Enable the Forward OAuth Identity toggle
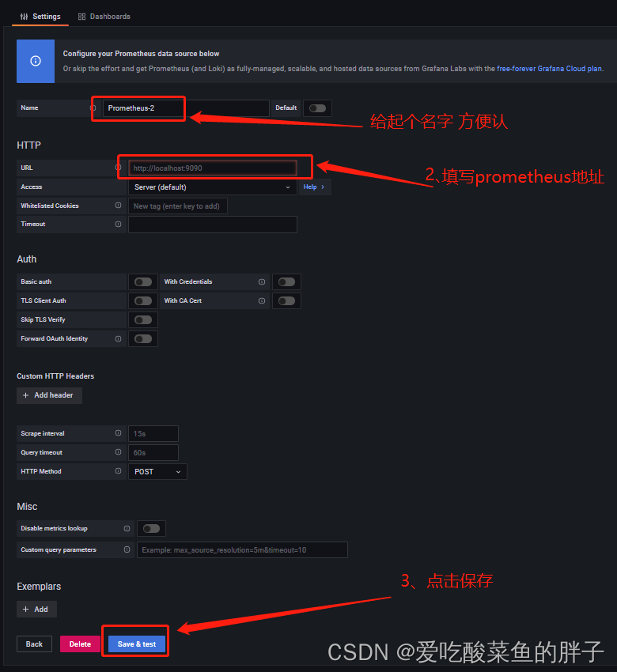Image resolution: width=617 pixels, height=672 pixels. (143, 339)
